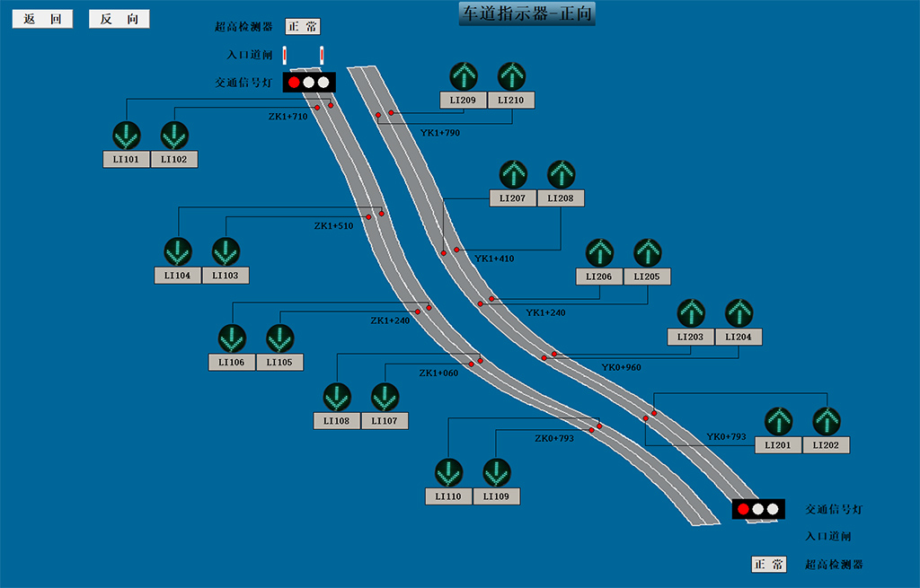Screen dimensions: 920x588
Task: Click the top traffic signal light box
Action: click(x=309, y=83)
